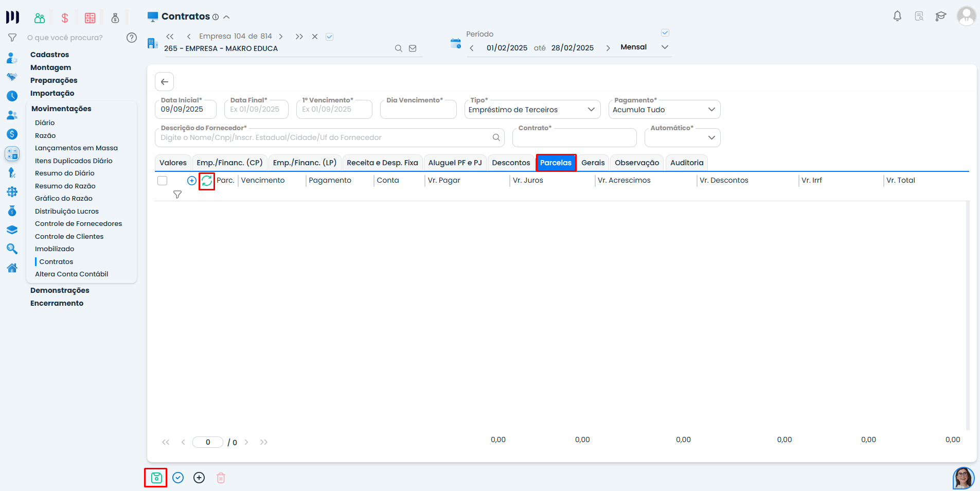Click the Demonstrações menu section
This screenshot has height=491, width=980.
[60, 290]
